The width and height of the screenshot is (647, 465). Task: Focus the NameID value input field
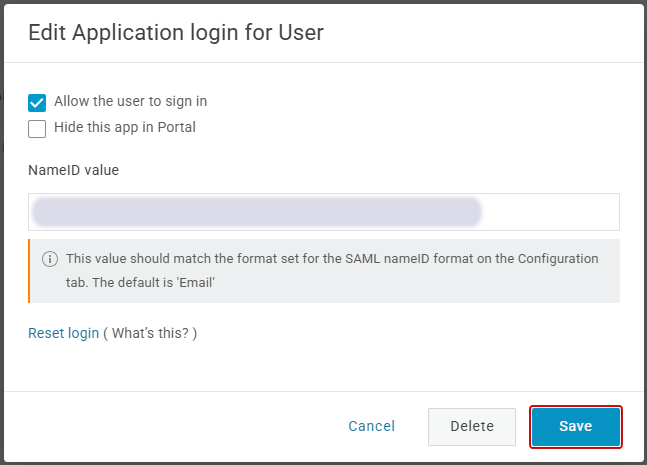coord(323,212)
